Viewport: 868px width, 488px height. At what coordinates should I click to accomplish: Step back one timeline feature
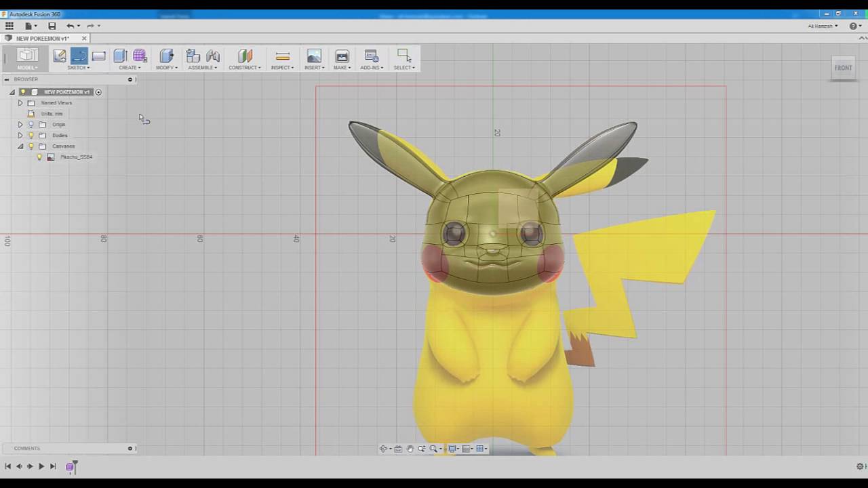(x=19, y=466)
